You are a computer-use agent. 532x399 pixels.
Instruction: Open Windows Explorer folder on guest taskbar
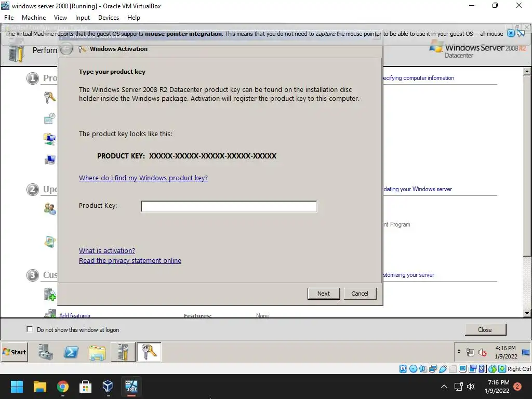[x=97, y=353]
